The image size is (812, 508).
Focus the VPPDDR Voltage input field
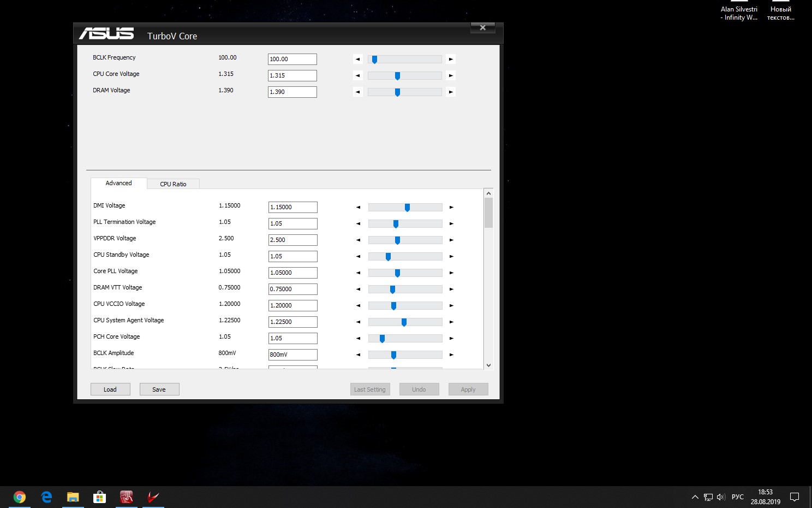click(x=293, y=240)
